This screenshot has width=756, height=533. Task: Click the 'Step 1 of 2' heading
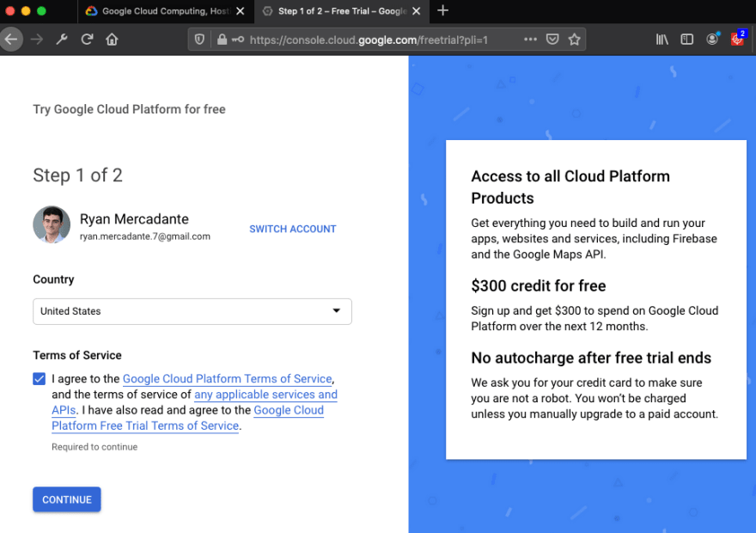[x=77, y=175]
